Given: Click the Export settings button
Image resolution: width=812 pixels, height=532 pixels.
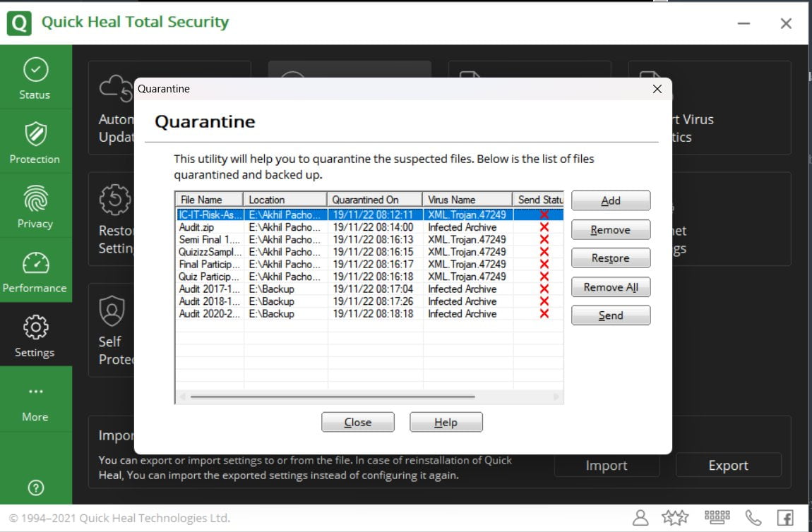Looking at the screenshot, I should [x=728, y=465].
